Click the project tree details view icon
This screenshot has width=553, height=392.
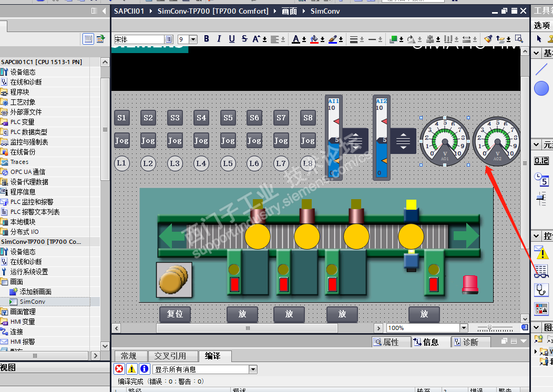pyautogui.click(x=88, y=39)
